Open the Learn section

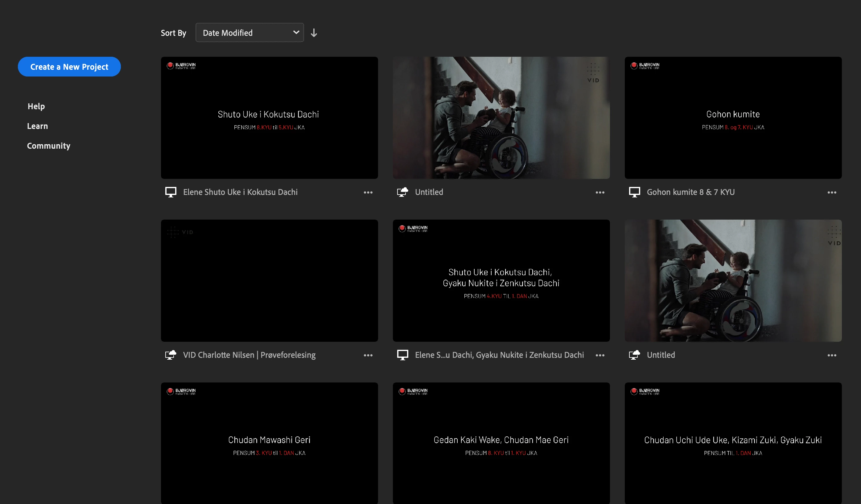[37, 126]
